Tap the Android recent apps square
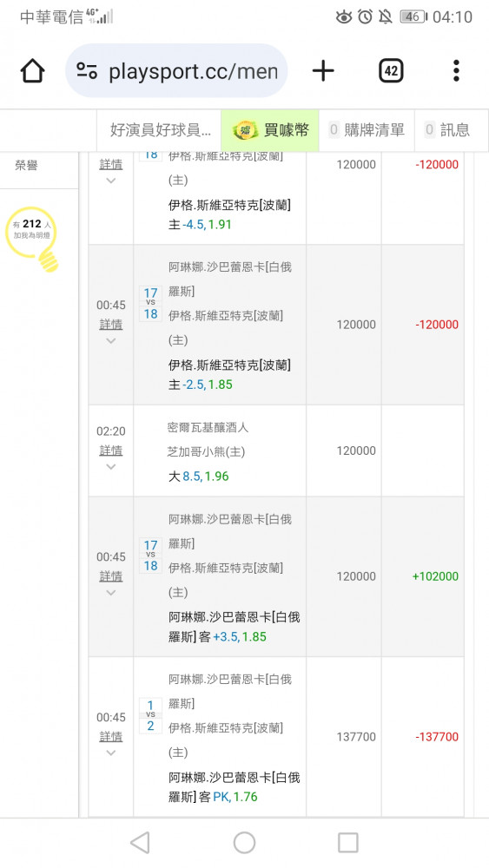Screen dimensions: 489x868 click(x=347, y=843)
